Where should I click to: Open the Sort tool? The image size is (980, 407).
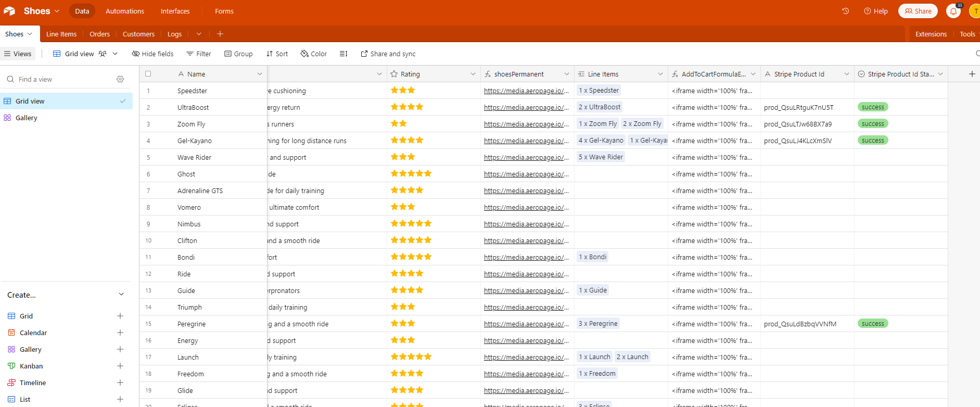pos(277,54)
